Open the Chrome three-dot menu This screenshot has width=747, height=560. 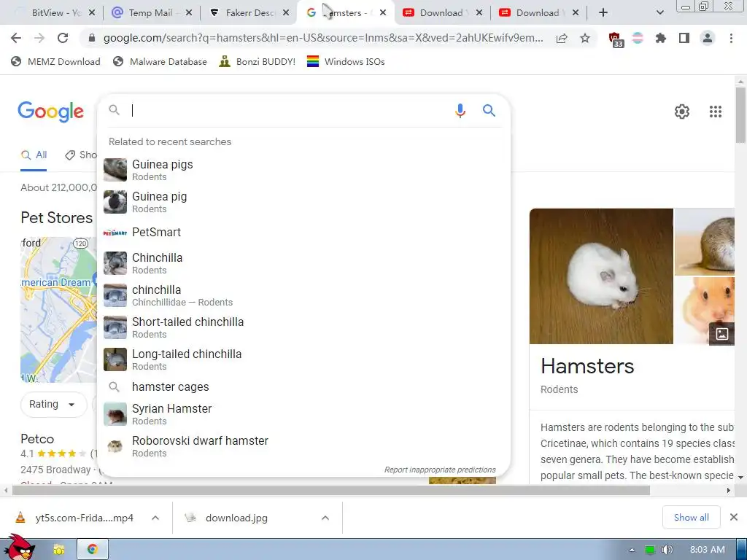pyautogui.click(x=731, y=38)
